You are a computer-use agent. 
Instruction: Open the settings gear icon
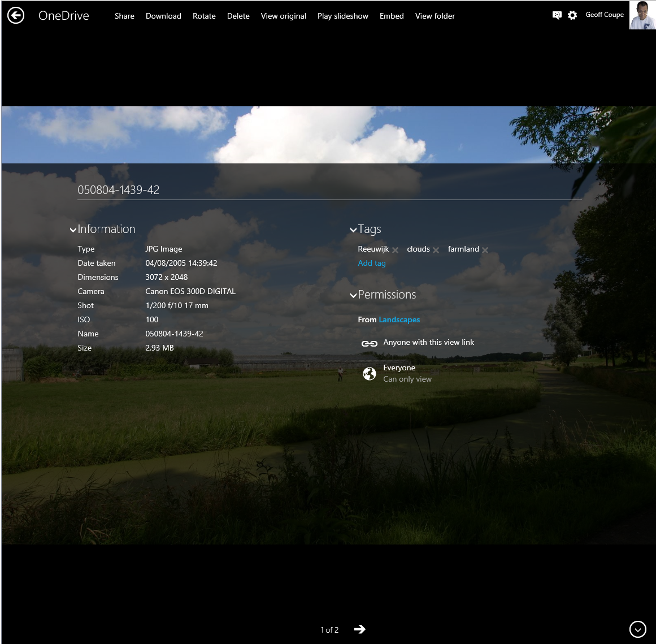572,15
